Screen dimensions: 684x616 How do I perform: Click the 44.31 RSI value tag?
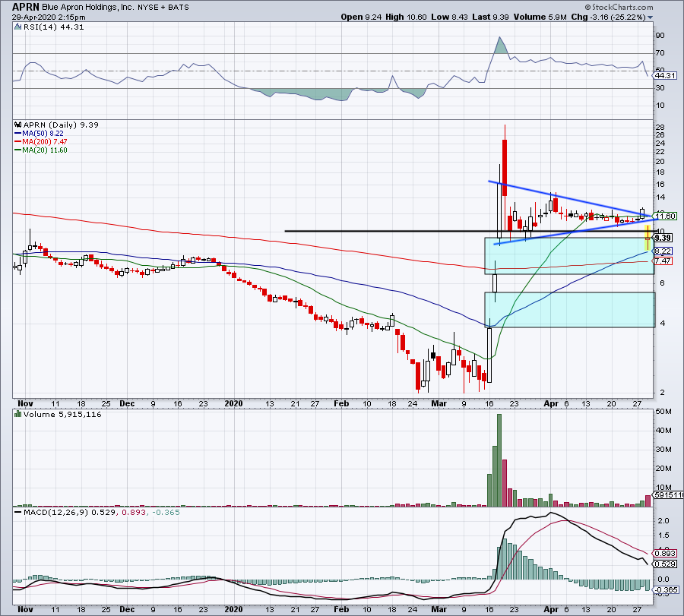pos(664,75)
